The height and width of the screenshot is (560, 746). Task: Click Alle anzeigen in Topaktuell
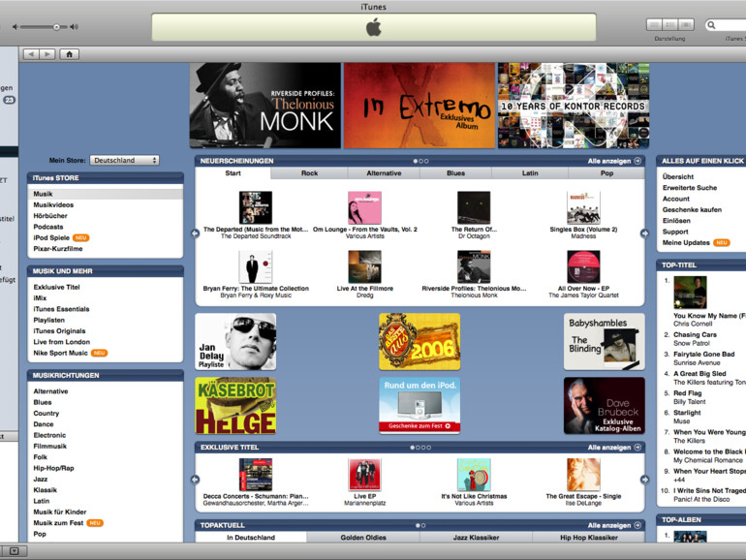614,525
